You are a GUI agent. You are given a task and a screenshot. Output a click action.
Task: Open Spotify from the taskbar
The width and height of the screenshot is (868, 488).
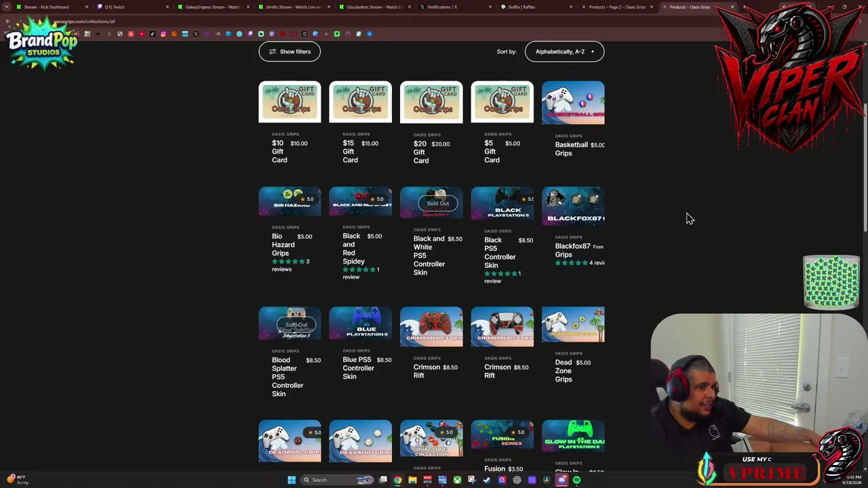point(576,480)
